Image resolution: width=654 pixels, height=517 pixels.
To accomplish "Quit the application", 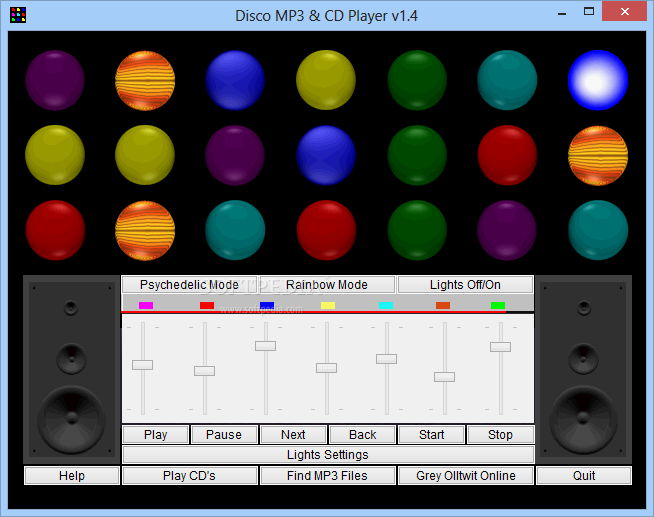I will 584,476.
